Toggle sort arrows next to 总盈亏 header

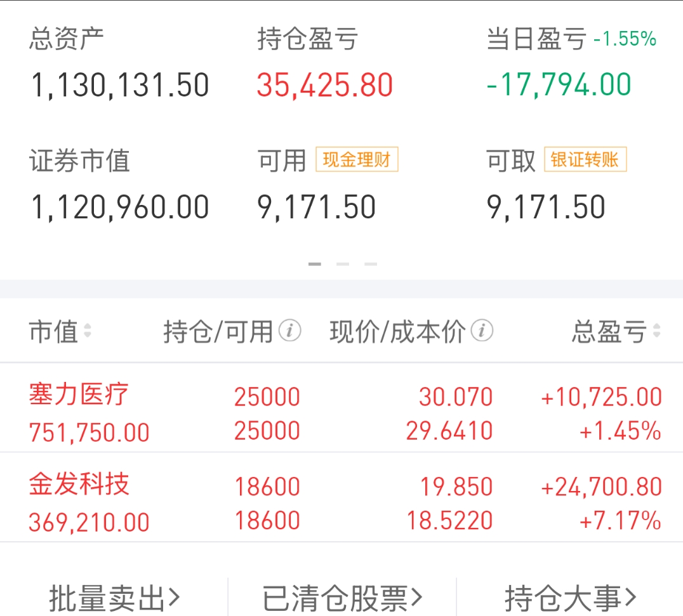click(657, 331)
